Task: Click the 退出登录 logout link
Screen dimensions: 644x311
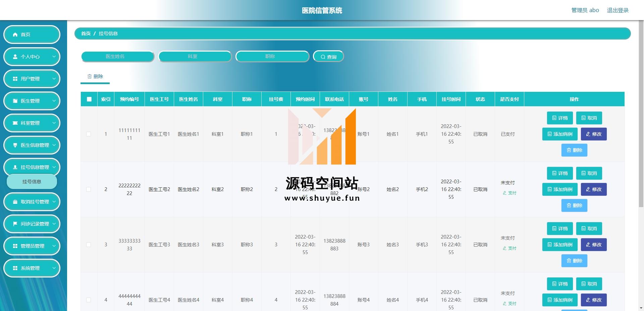Action: click(x=618, y=10)
